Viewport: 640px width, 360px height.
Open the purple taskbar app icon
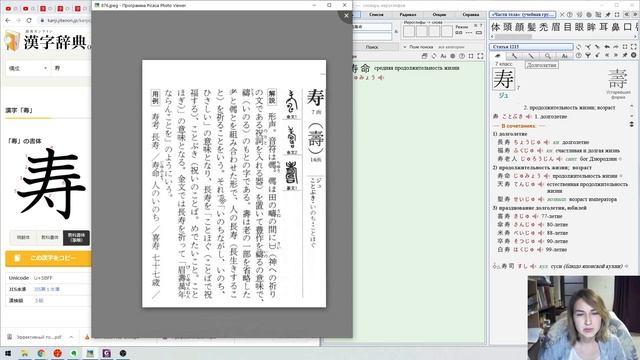tap(107, 353)
